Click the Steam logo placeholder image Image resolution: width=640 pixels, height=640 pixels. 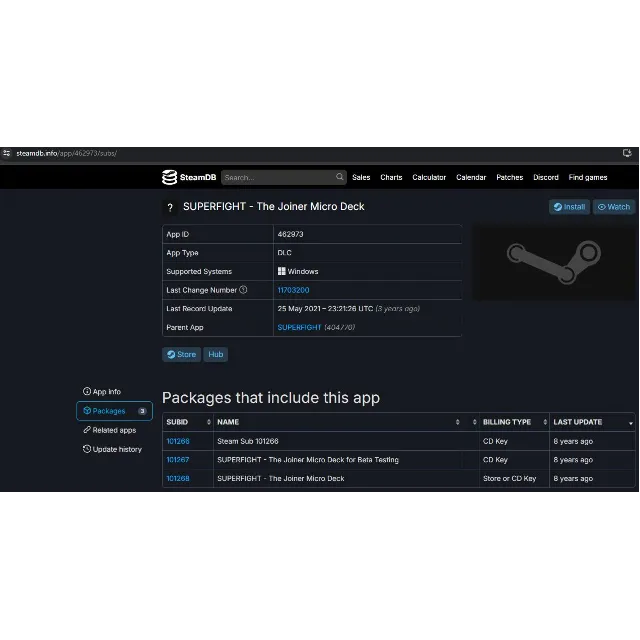[554, 262]
